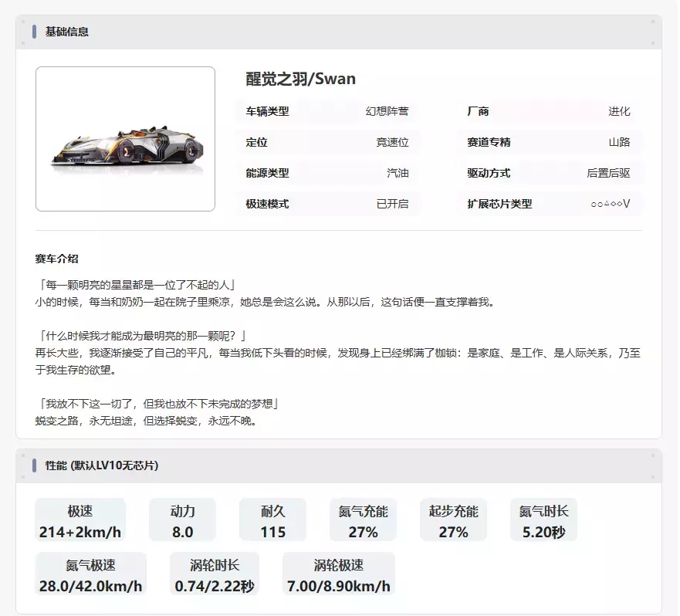This screenshot has width=680, height=616.
Task: Click the 涡轮时长 0.74/2.22秒 stat card
Action: pyautogui.click(x=215, y=574)
